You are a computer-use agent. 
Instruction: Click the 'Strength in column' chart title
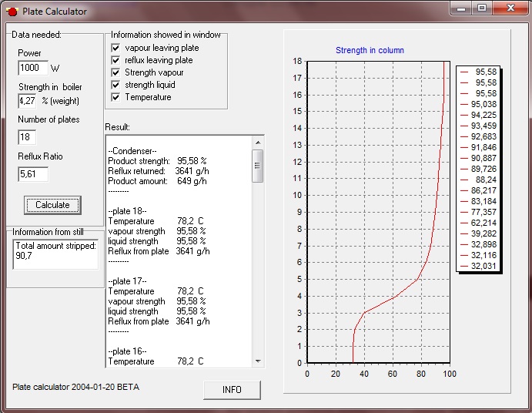[370, 50]
